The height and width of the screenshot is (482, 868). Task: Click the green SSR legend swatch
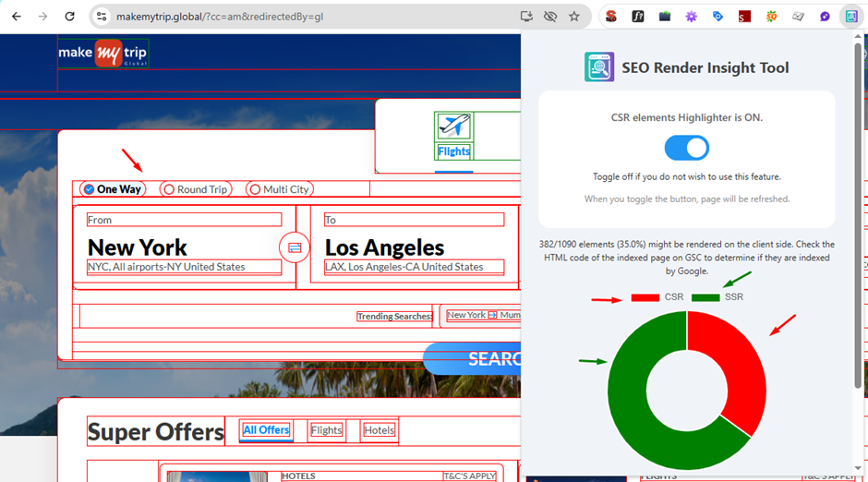point(705,297)
